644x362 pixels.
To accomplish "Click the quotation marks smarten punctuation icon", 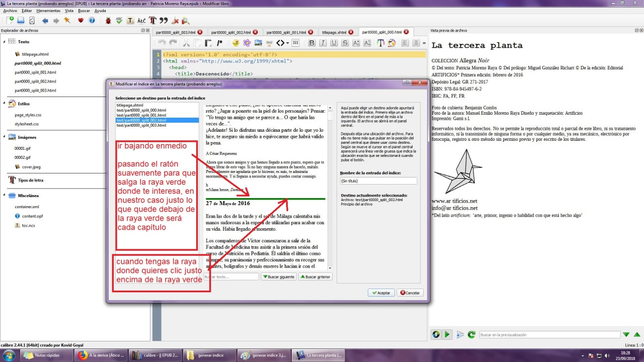I will [x=163, y=21].
